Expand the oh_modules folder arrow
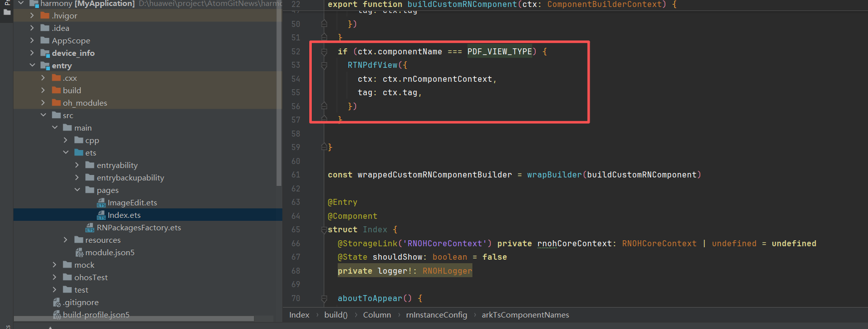Viewport: 868px width, 329px height. 43,103
